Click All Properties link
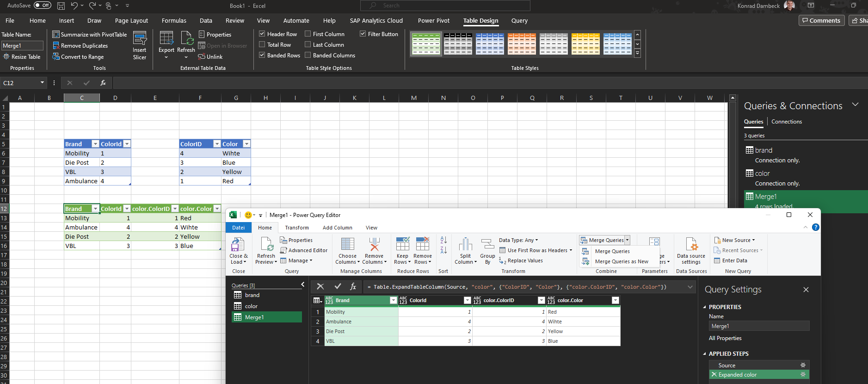Viewport: 868px width, 384px height. coord(725,338)
